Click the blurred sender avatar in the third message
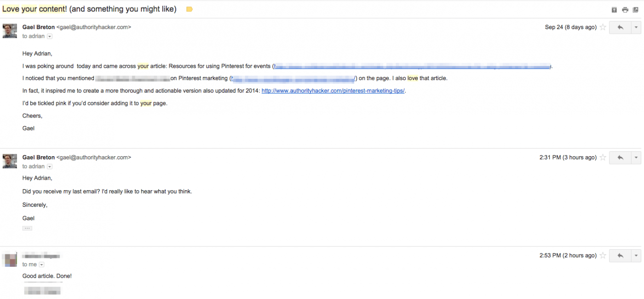This screenshot has height=299, width=644. 10,259
